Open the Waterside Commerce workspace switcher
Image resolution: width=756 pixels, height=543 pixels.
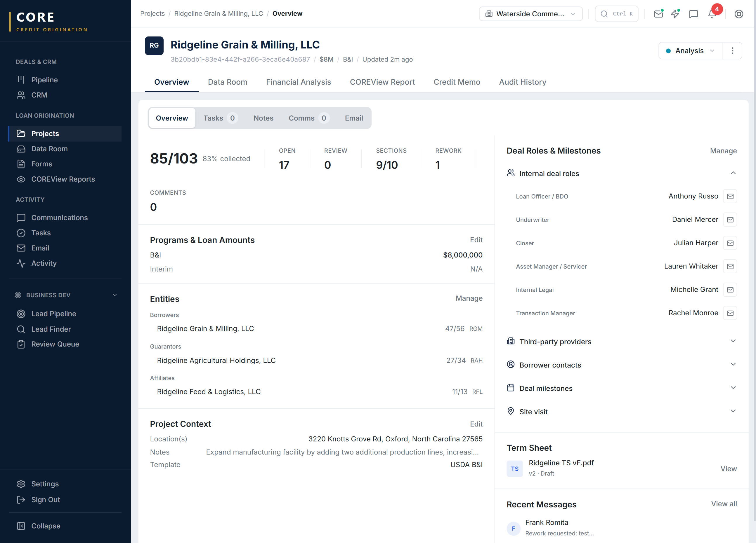(x=531, y=14)
